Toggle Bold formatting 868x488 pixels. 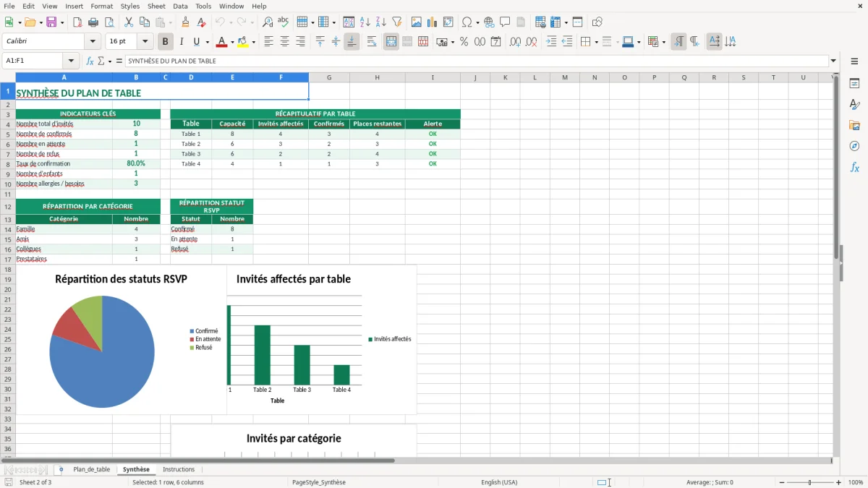(165, 42)
